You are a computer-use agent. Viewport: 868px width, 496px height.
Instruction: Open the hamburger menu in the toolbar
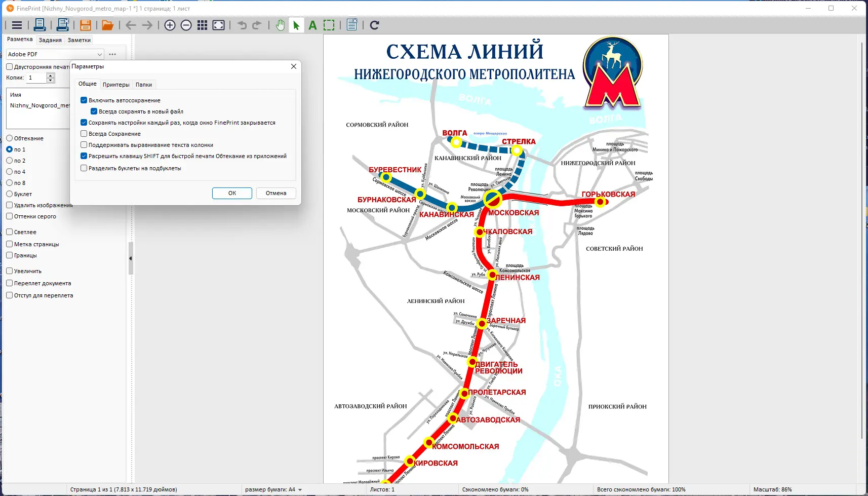point(17,25)
